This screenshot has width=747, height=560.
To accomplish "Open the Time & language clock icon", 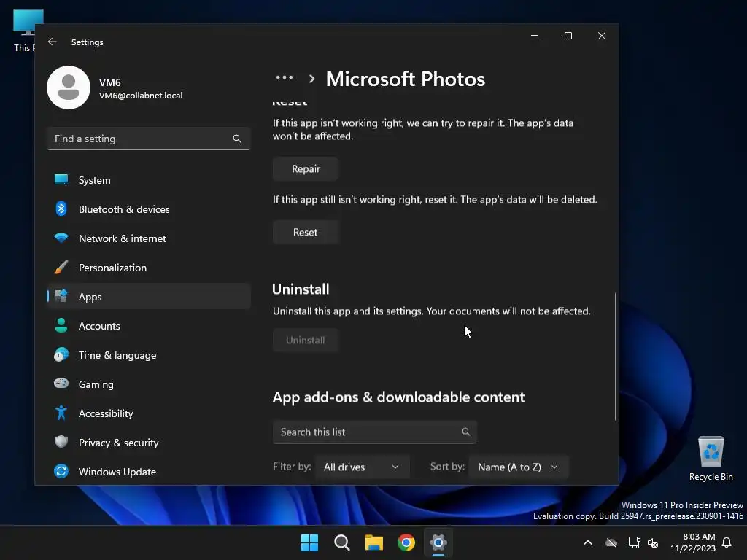I will pos(61,355).
